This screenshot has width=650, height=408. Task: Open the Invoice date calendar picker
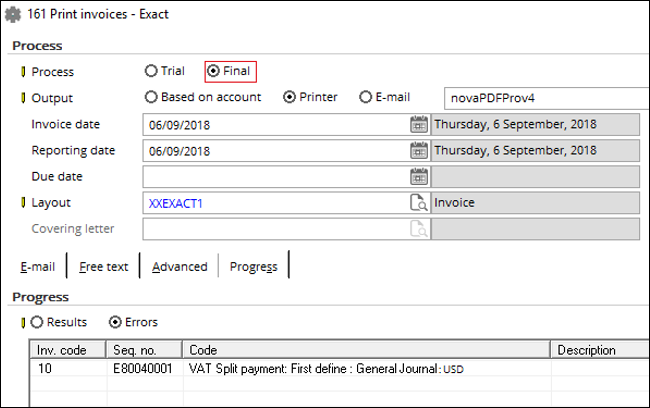point(419,125)
